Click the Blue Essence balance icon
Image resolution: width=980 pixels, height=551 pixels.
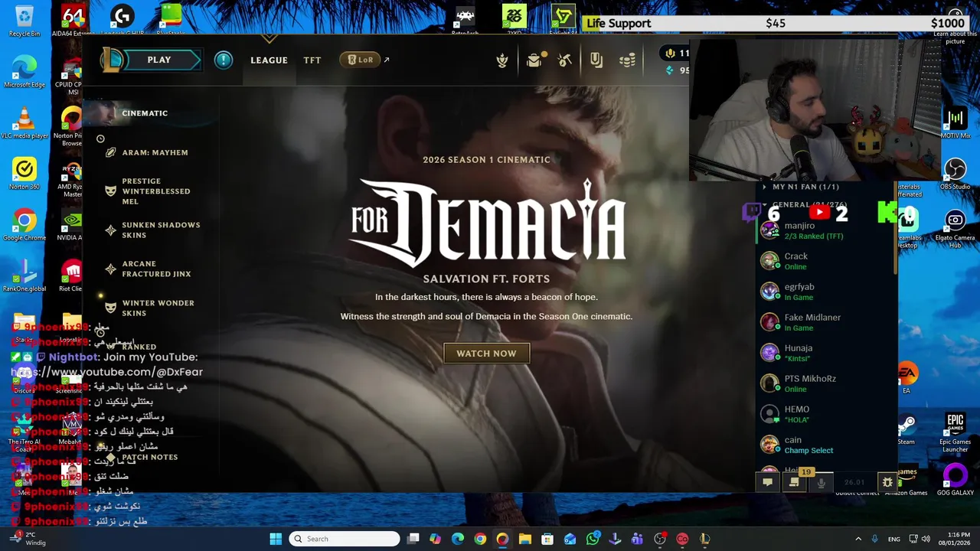click(x=670, y=70)
